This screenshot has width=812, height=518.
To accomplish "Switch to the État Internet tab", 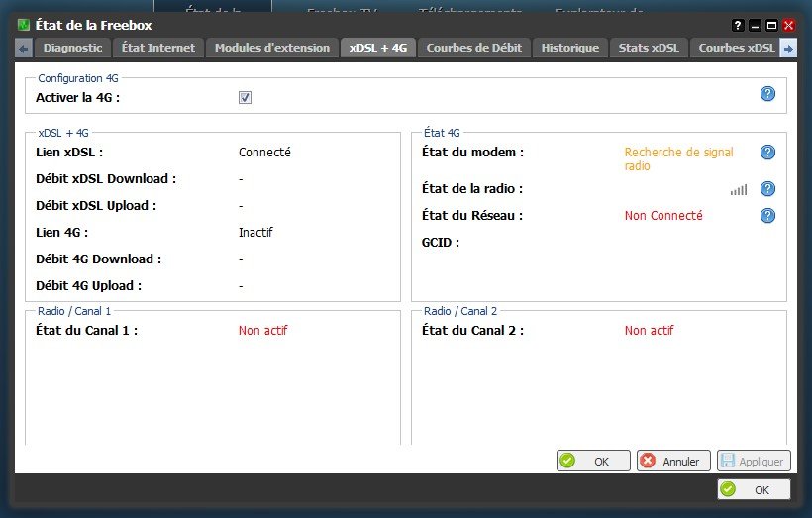I will (x=158, y=48).
